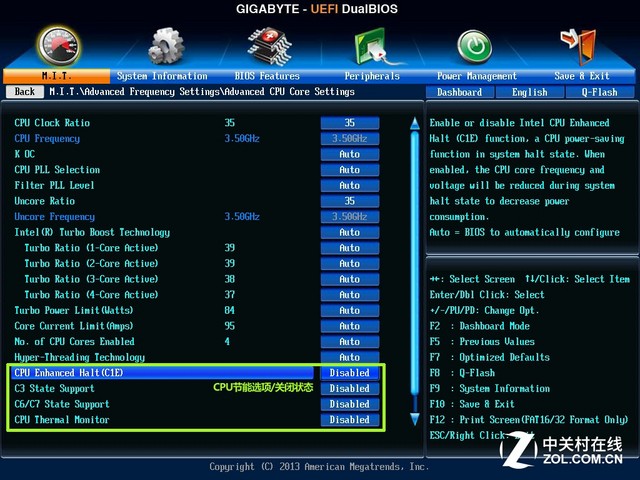Click the English language button
Screen dimensions: 640x480
(x=530, y=92)
